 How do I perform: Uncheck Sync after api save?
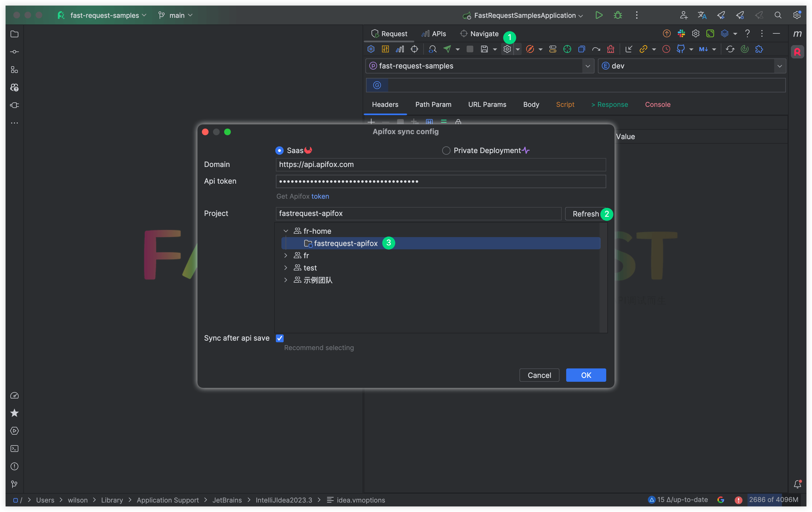[x=280, y=338]
